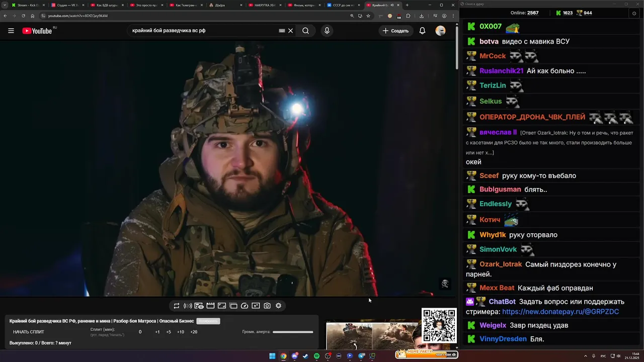Toggle the audio boost wave icon
Screen dimensions: 644x362
[x=188, y=306]
